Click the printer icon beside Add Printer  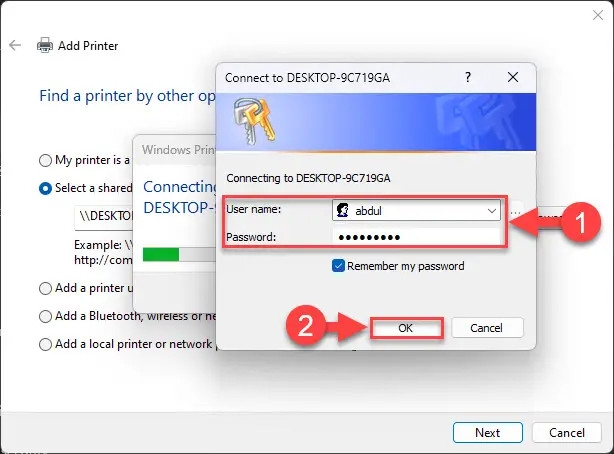click(45, 45)
